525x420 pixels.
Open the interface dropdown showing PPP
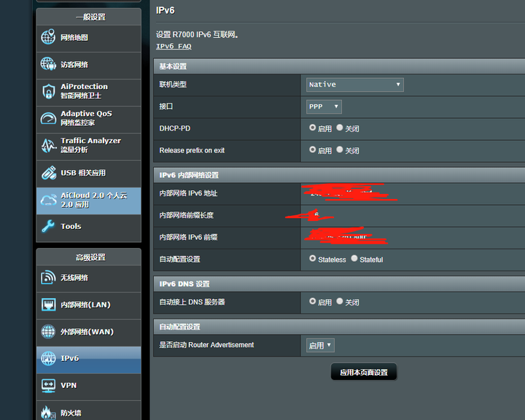[324, 106]
